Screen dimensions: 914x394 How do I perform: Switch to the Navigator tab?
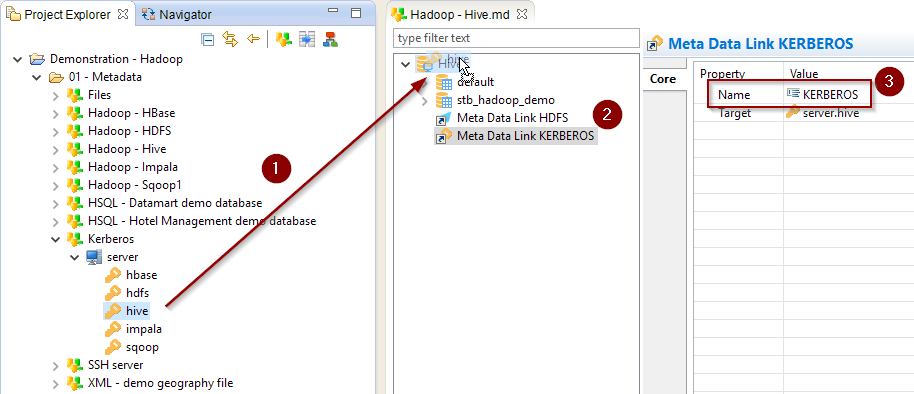tap(178, 15)
